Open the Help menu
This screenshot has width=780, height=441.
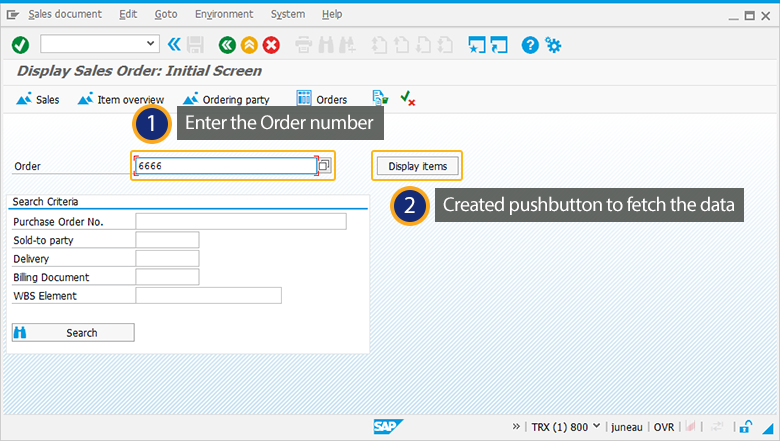pos(332,14)
